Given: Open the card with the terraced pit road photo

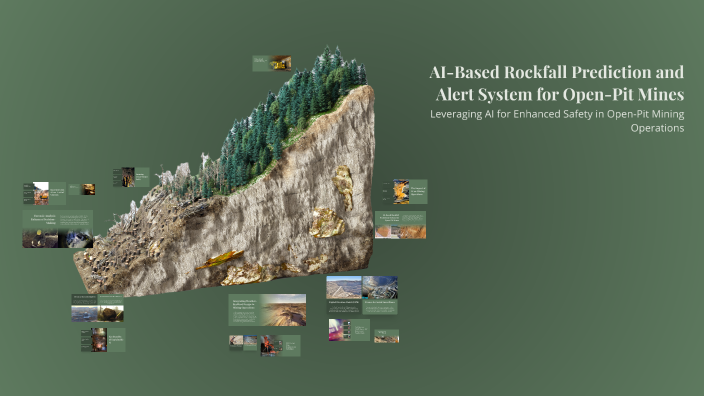Looking at the screenshot, I should tap(344, 295).
